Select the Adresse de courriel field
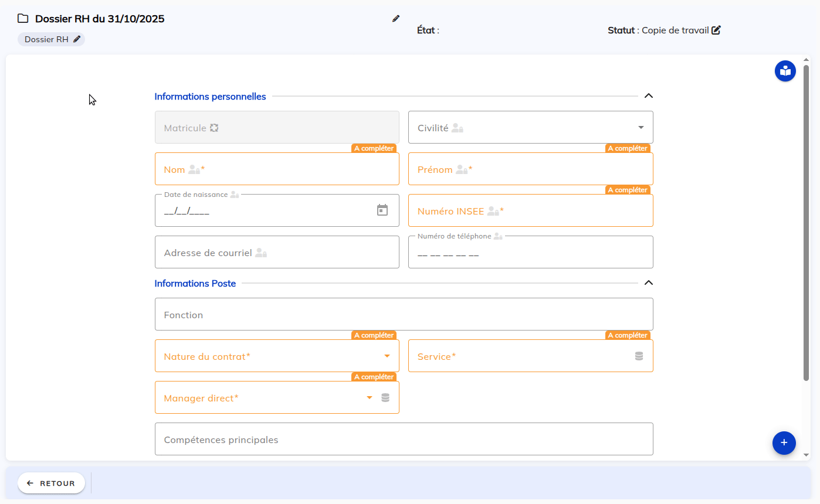The image size is (820, 504). click(x=277, y=253)
